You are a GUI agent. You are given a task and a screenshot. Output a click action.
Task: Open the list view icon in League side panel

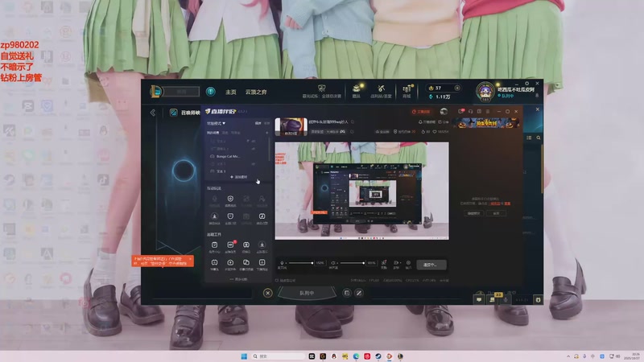(x=529, y=138)
